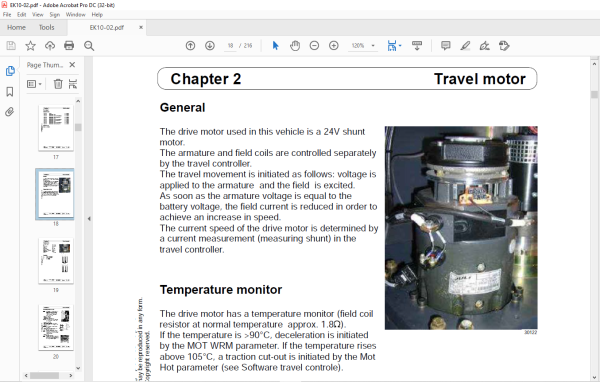Open the find text magnifier icon
The image size is (600, 382).
pyautogui.click(x=89, y=46)
